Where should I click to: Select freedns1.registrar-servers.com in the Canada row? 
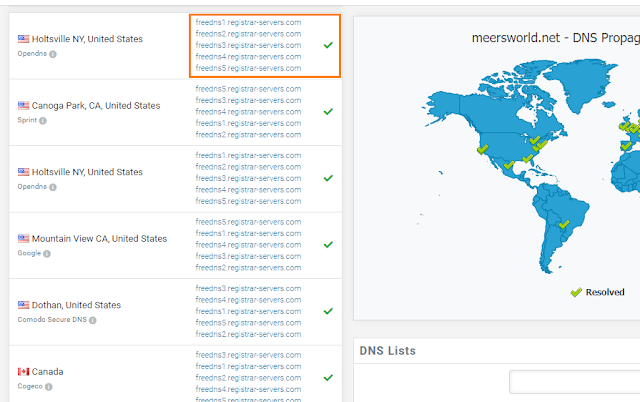click(248, 366)
